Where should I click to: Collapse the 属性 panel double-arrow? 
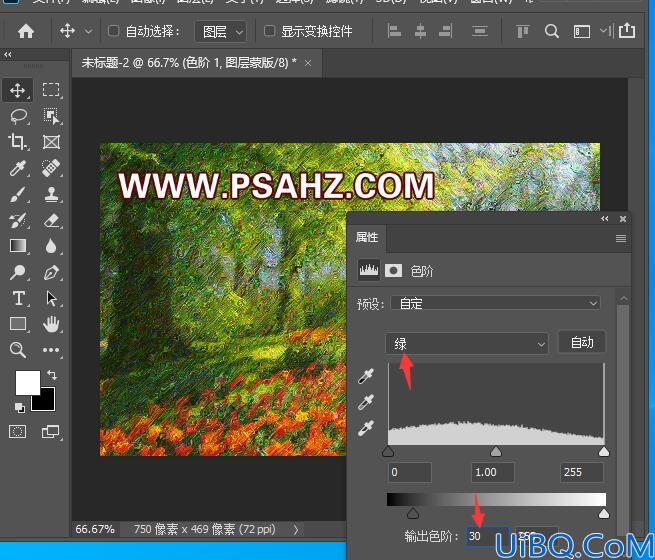(x=604, y=218)
